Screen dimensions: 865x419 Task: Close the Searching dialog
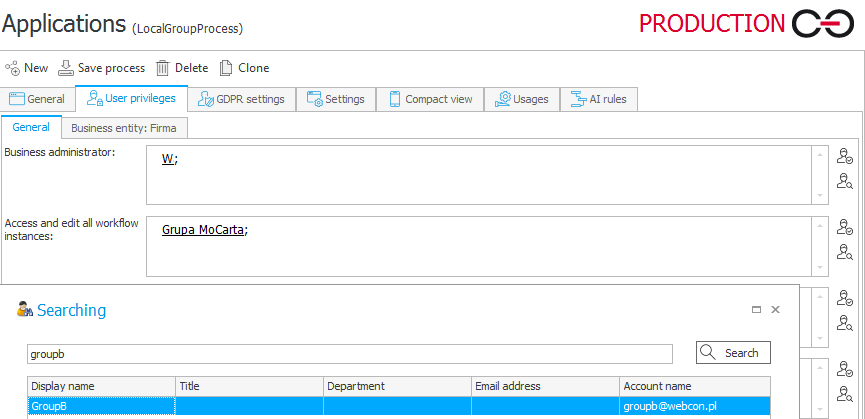775,310
